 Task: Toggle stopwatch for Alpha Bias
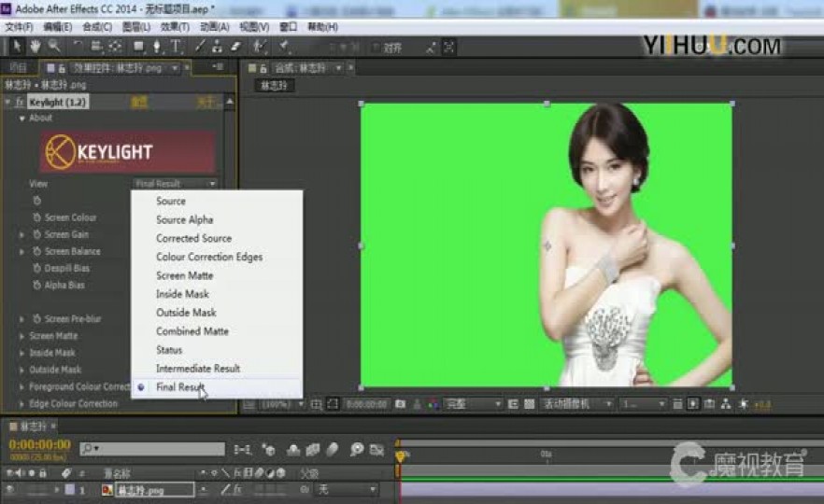[36, 285]
